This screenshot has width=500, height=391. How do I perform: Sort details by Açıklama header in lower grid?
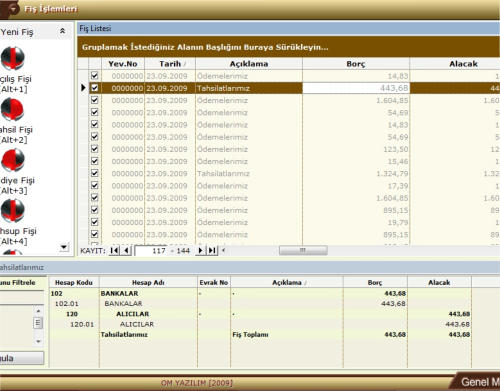pos(287,283)
